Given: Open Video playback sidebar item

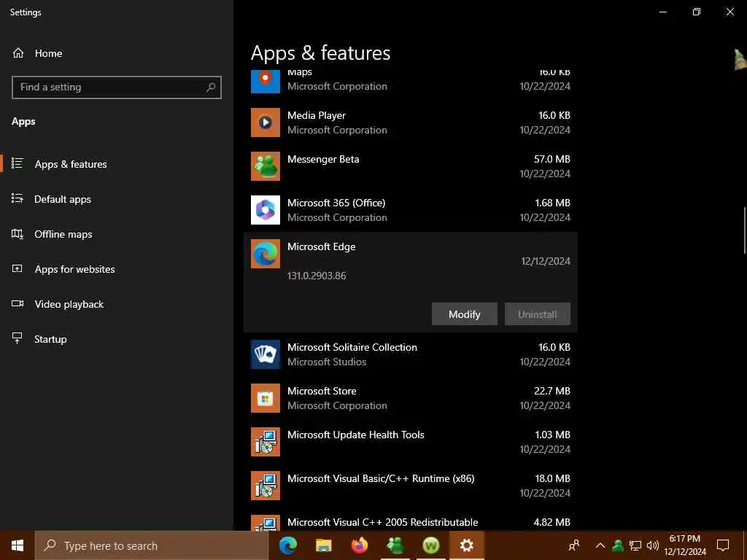Looking at the screenshot, I should click(x=117, y=304).
